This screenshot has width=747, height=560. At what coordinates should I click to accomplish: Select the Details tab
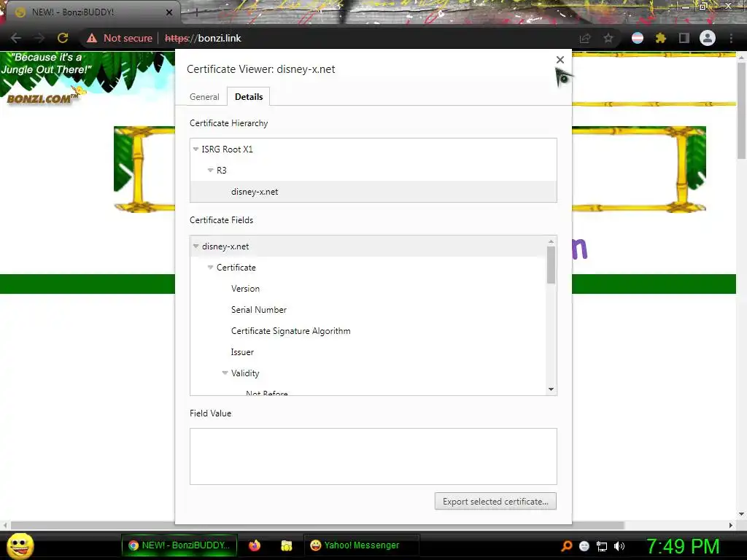pyautogui.click(x=249, y=97)
